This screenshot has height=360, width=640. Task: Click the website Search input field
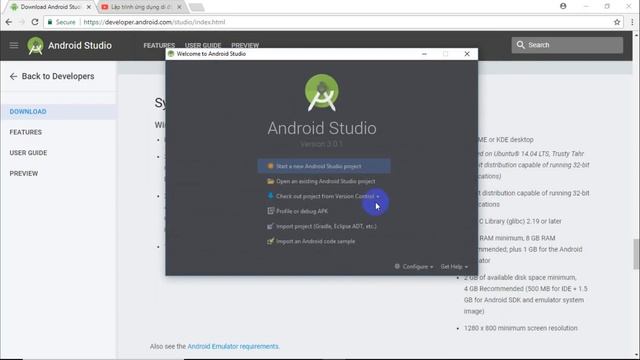coord(567,45)
